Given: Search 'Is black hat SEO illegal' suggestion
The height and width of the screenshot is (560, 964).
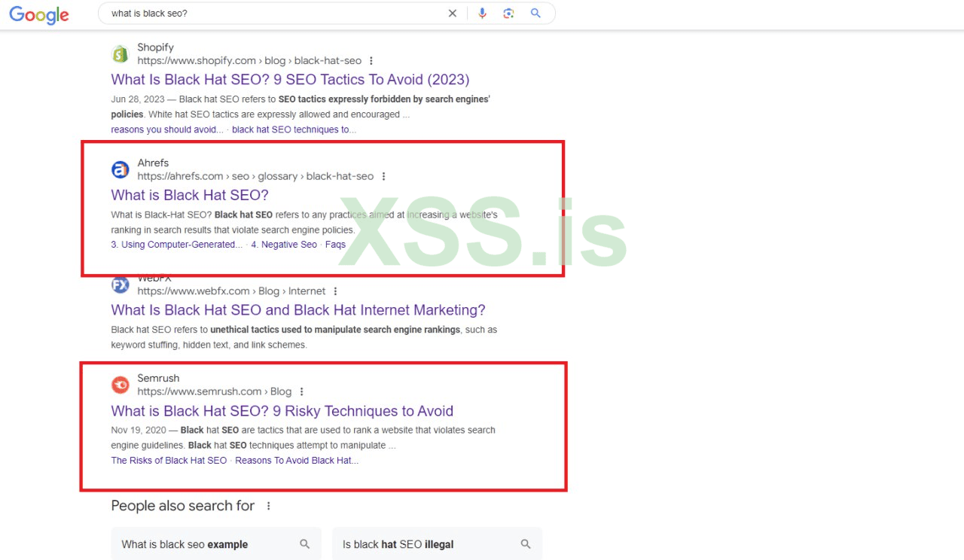Looking at the screenshot, I should [437, 544].
